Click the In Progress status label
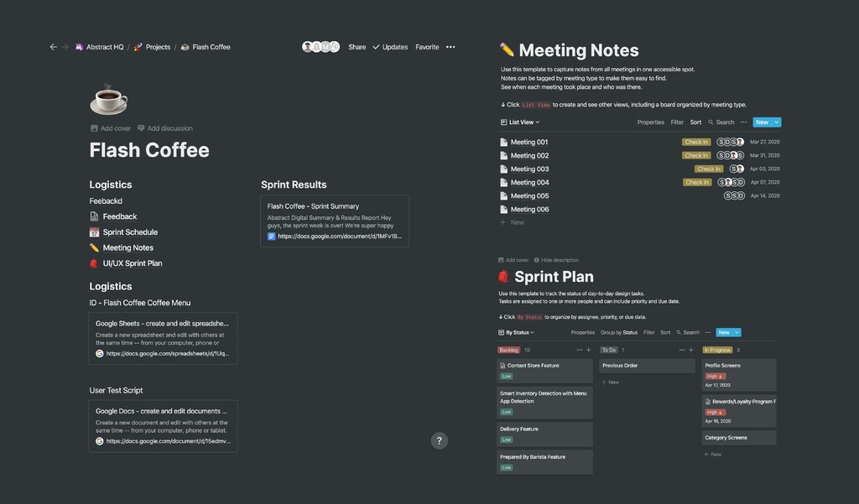This screenshot has height=504, width=859. [x=717, y=350]
